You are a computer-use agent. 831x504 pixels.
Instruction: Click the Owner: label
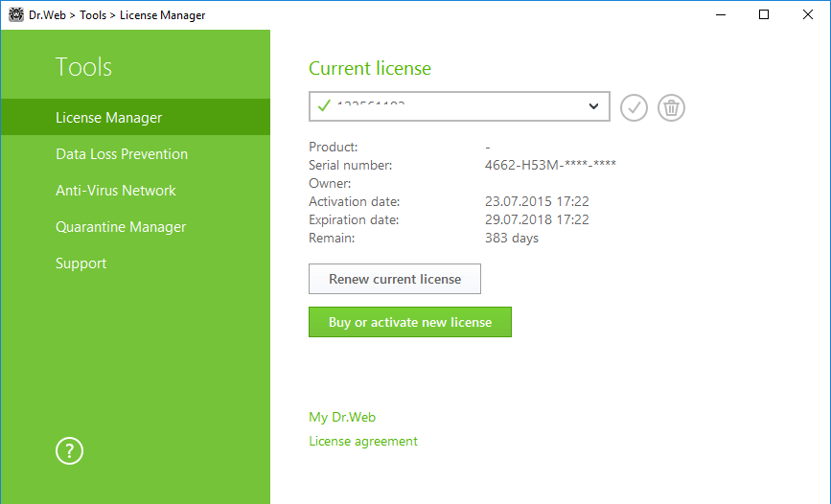pos(330,183)
